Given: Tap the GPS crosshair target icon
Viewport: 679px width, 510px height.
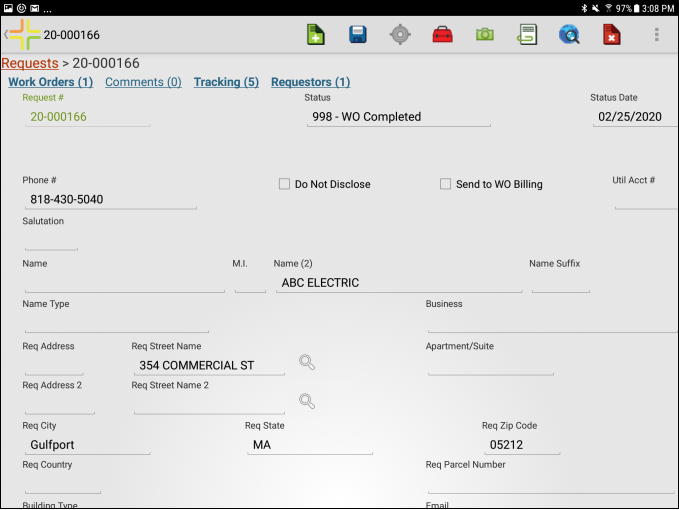Looking at the screenshot, I should [x=400, y=35].
